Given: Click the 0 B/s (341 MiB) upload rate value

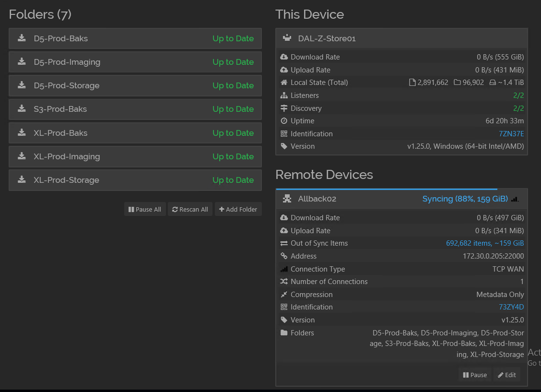Looking at the screenshot, I should (x=499, y=230).
